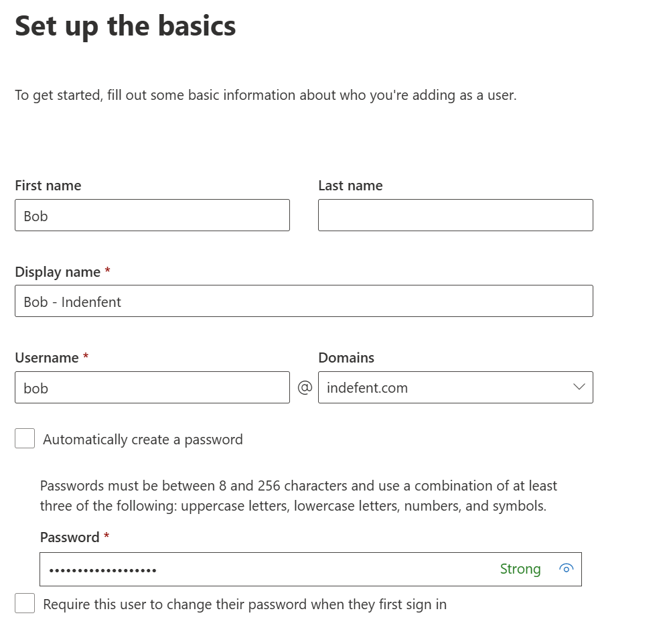Click the green Strong strength indicator
Screen dimensions: 667x644
(520, 569)
